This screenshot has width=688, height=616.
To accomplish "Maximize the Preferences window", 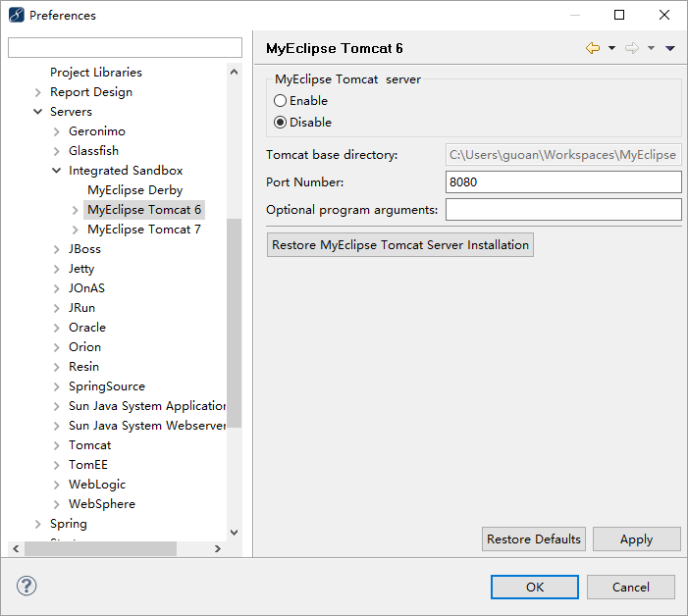I will pos(619,15).
